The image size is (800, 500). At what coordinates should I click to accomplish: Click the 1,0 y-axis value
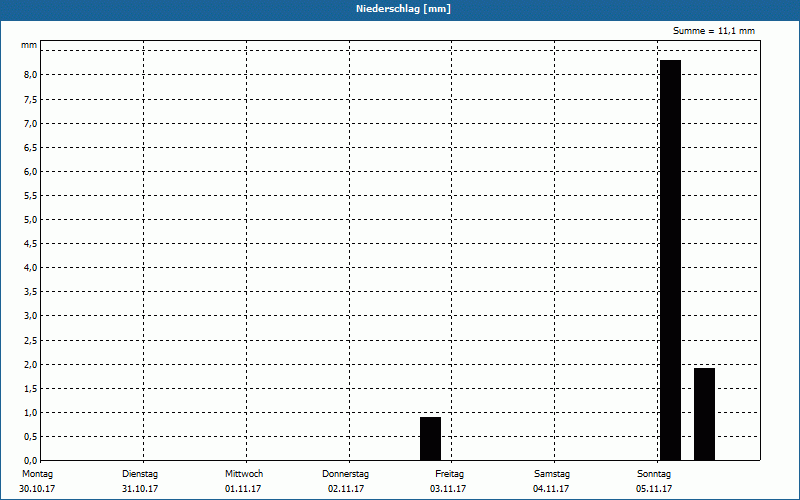(x=31, y=412)
